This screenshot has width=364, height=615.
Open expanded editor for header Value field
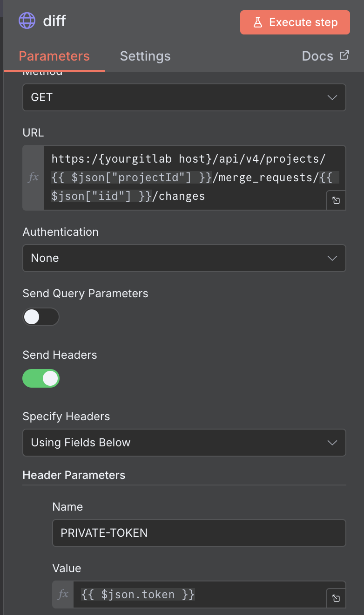click(x=336, y=599)
